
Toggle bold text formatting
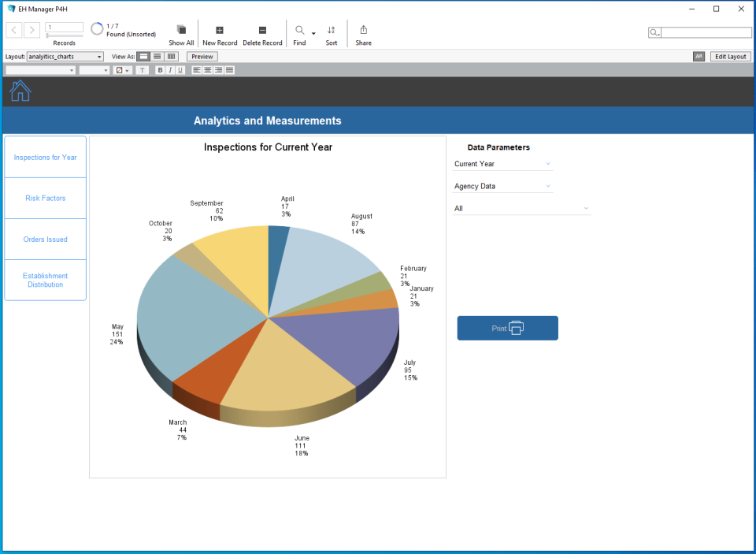tap(160, 70)
